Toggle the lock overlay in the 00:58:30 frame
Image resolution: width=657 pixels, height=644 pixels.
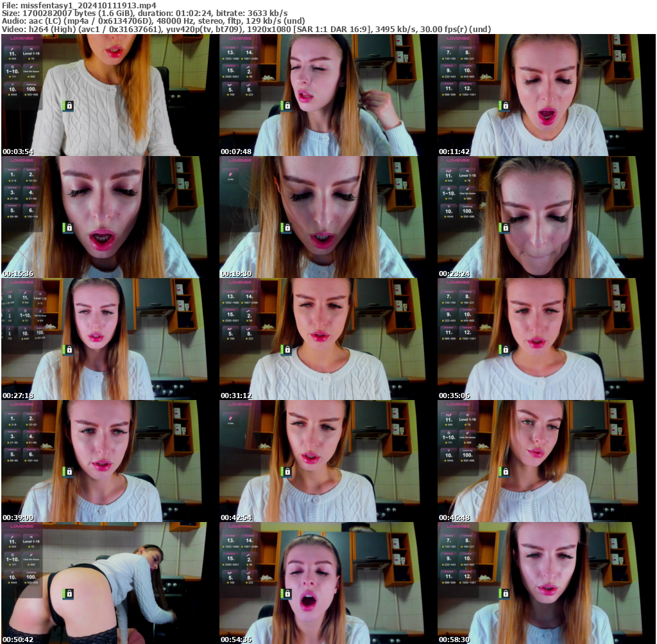pyautogui.click(x=506, y=594)
